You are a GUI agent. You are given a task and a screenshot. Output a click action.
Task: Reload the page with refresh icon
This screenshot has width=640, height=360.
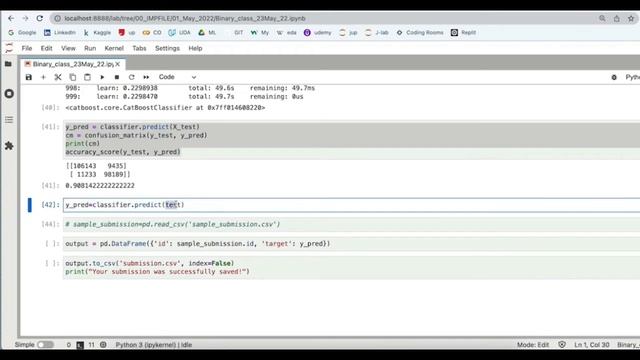point(40,18)
